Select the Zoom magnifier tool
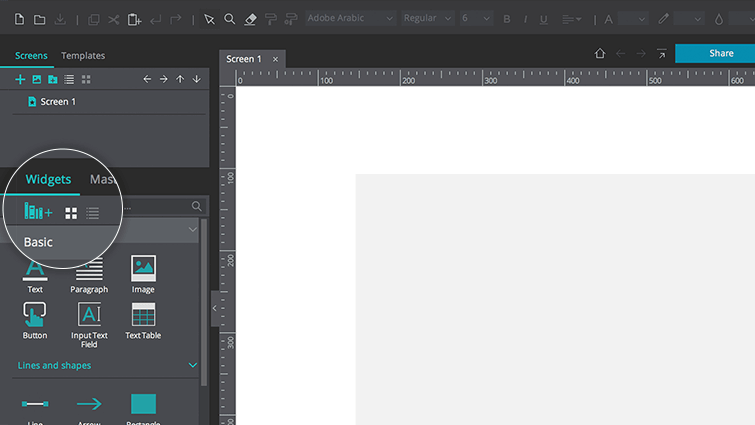 click(230, 19)
